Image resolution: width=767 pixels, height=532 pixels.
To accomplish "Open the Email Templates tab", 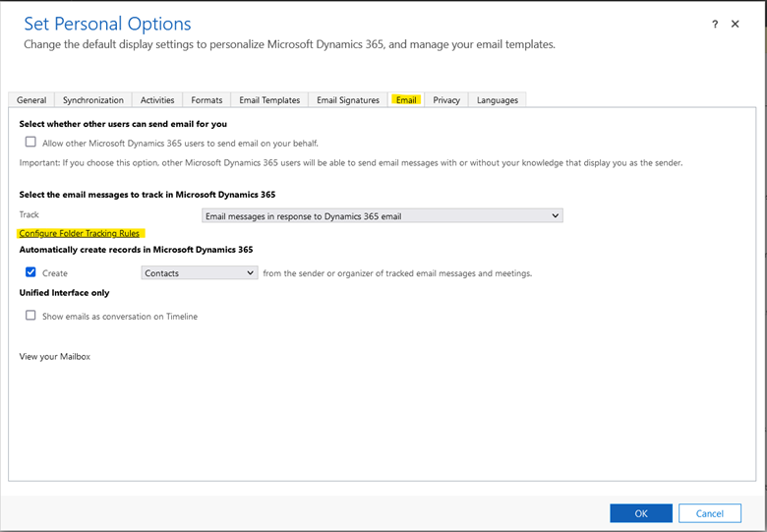I will tap(269, 100).
